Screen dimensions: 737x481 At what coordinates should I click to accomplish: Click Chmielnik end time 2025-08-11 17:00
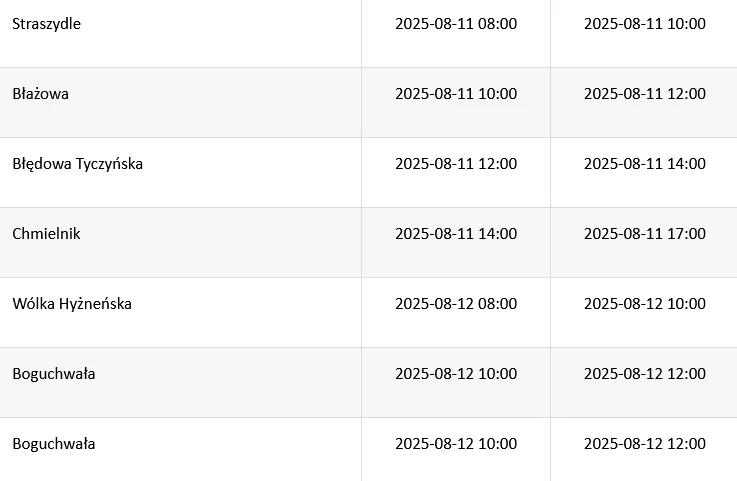tap(645, 234)
